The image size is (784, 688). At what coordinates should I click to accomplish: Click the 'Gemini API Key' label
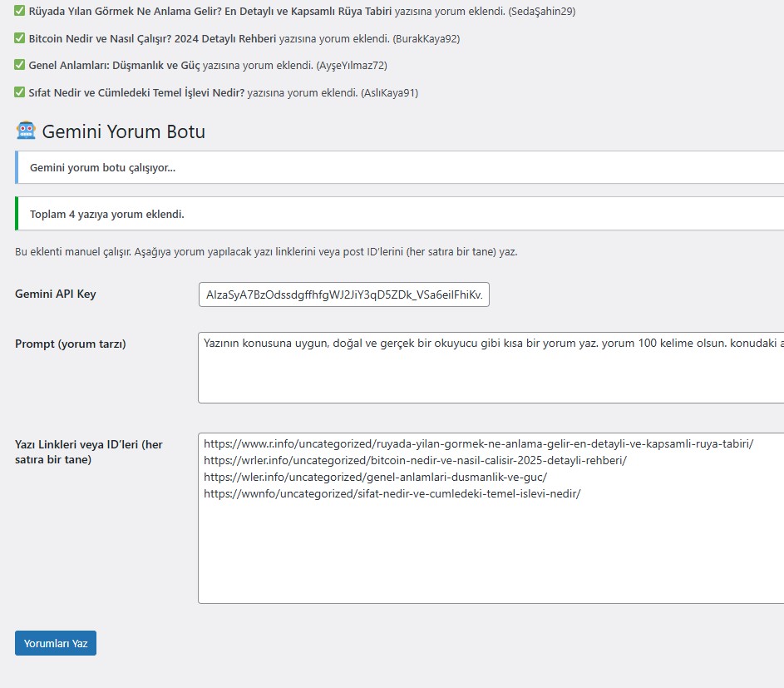[56, 294]
